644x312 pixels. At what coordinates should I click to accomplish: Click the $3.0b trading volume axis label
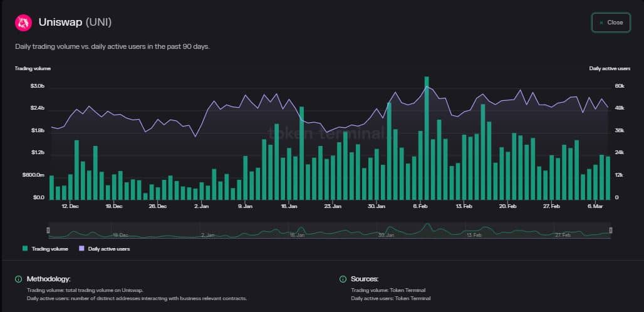tap(37, 86)
